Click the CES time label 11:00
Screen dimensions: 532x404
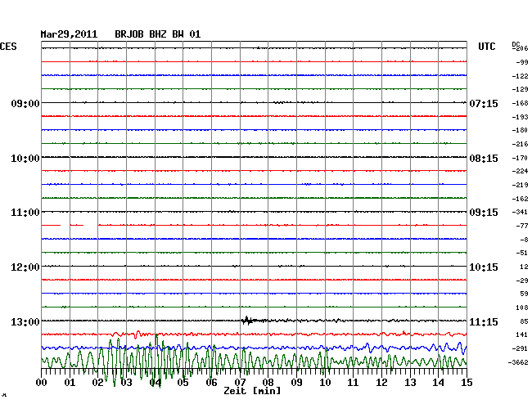(25, 213)
